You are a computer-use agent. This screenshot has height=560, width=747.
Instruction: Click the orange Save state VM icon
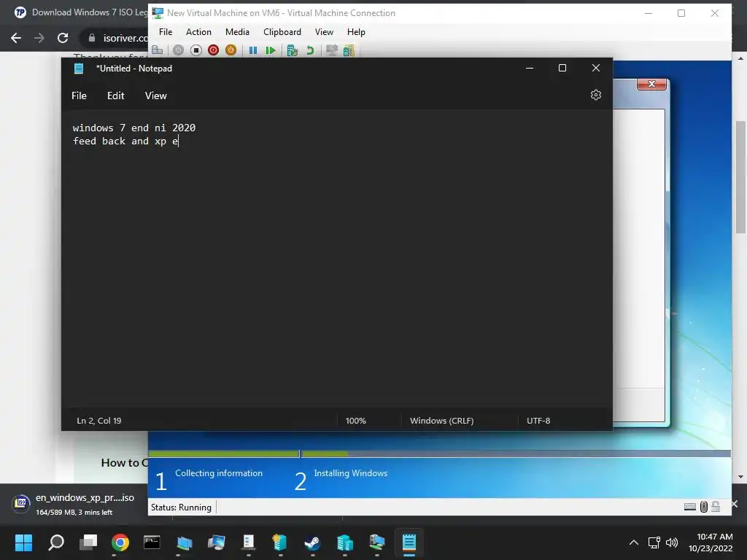click(231, 50)
